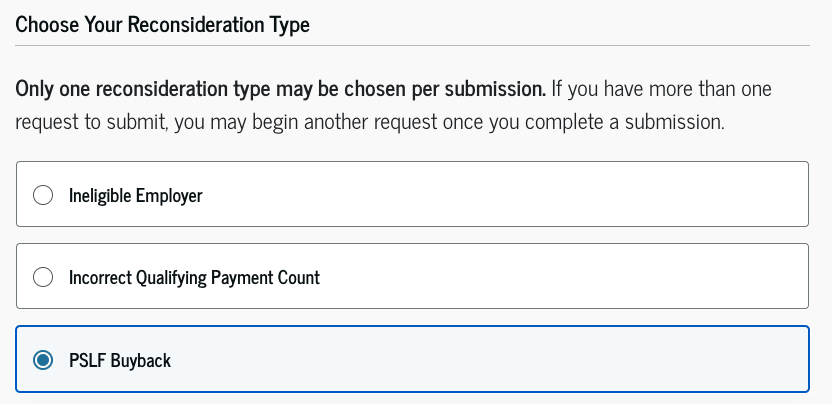
Task: Click the "Incorrect Qualifying Payment Count" label text
Action: click(x=194, y=277)
